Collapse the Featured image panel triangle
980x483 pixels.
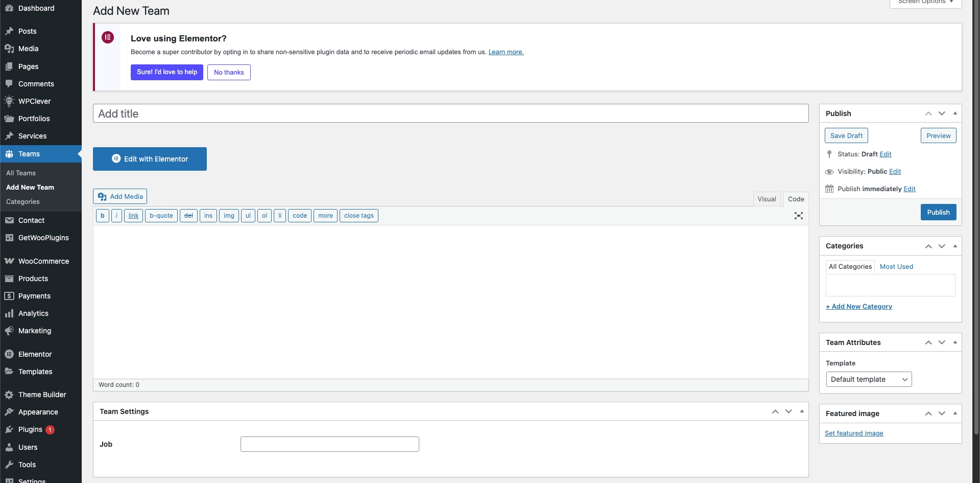(955, 413)
